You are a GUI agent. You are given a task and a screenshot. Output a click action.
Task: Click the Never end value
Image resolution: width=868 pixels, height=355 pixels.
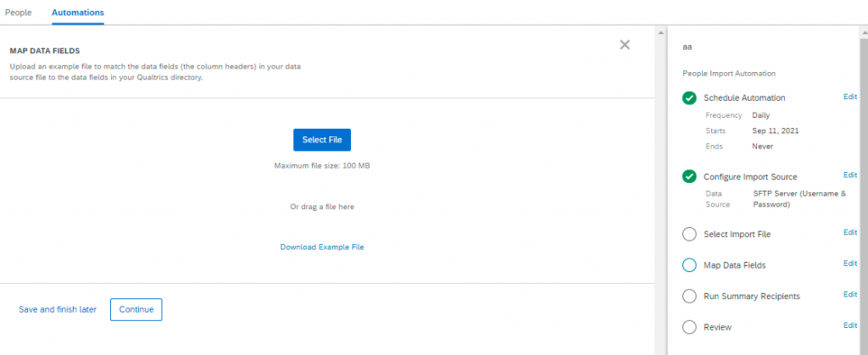click(x=762, y=147)
